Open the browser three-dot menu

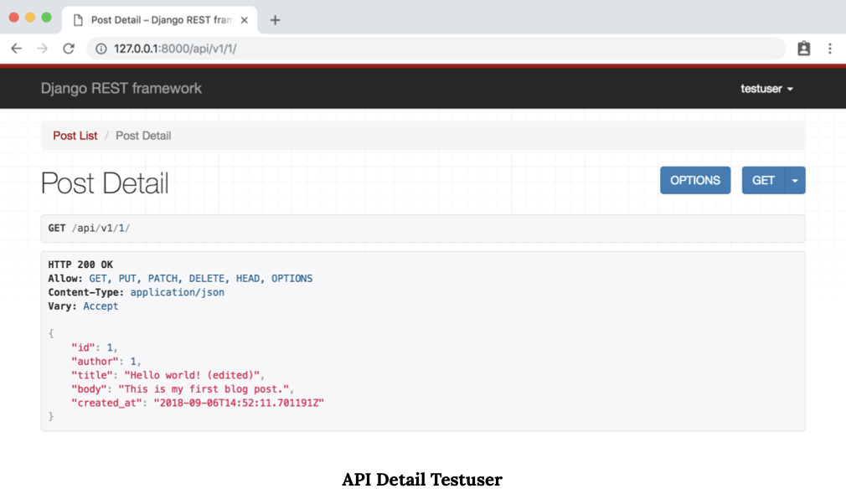tap(830, 49)
